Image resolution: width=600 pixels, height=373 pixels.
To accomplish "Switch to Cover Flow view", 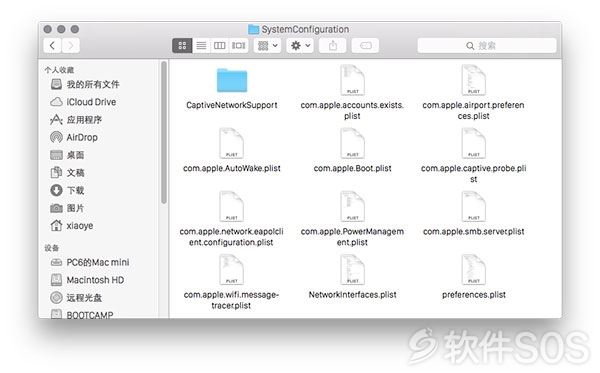I will 238,46.
